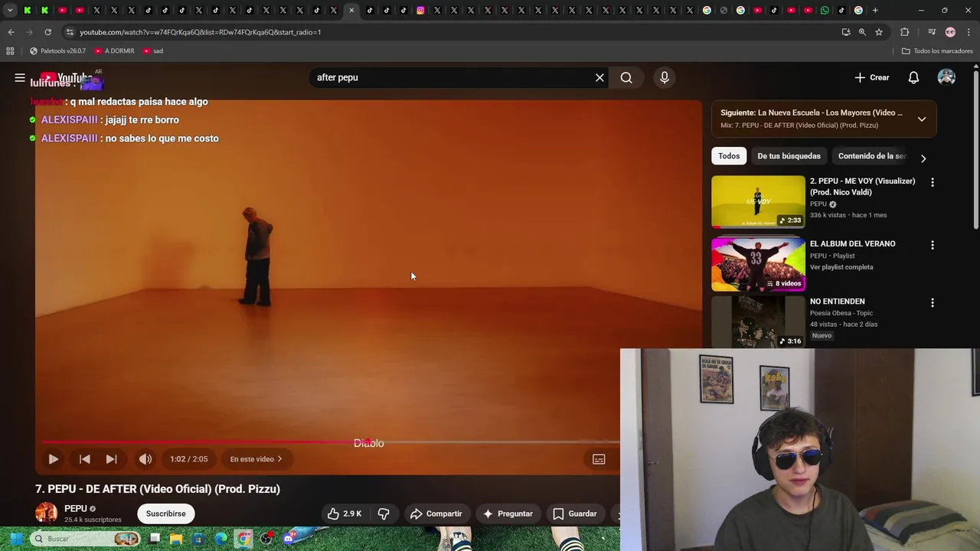Open the Chrome profile avatar
The height and width of the screenshot is (551, 980).
point(950,32)
